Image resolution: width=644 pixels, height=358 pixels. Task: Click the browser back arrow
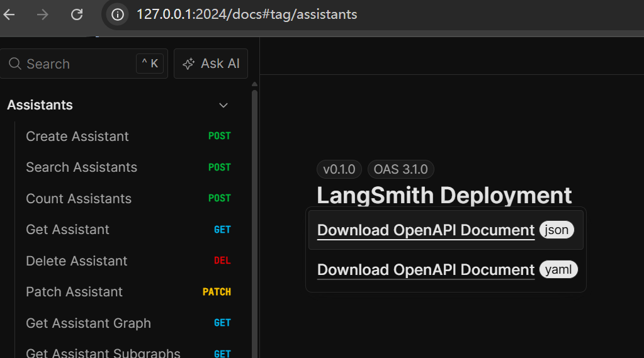coord(9,14)
